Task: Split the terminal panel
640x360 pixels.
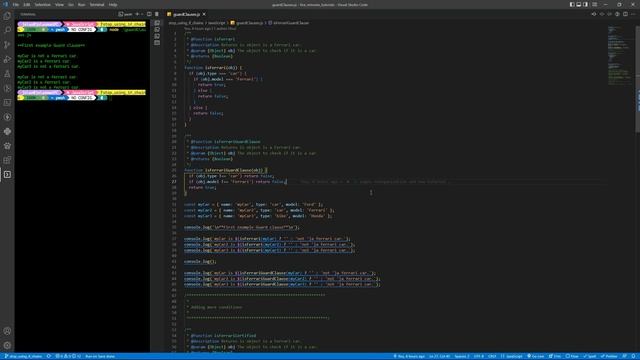Action: click(x=149, y=14)
